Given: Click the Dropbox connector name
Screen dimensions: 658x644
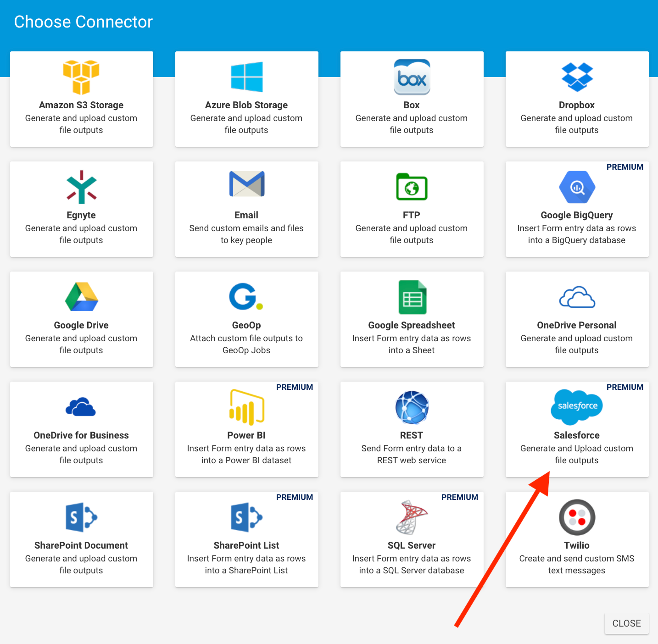Looking at the screenshot, I should [577, 105].
